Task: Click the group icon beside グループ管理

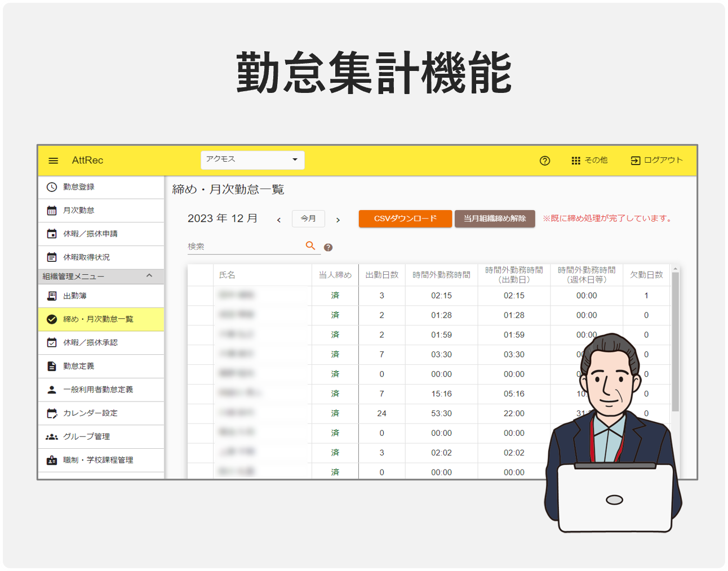Action: (52, 436)
